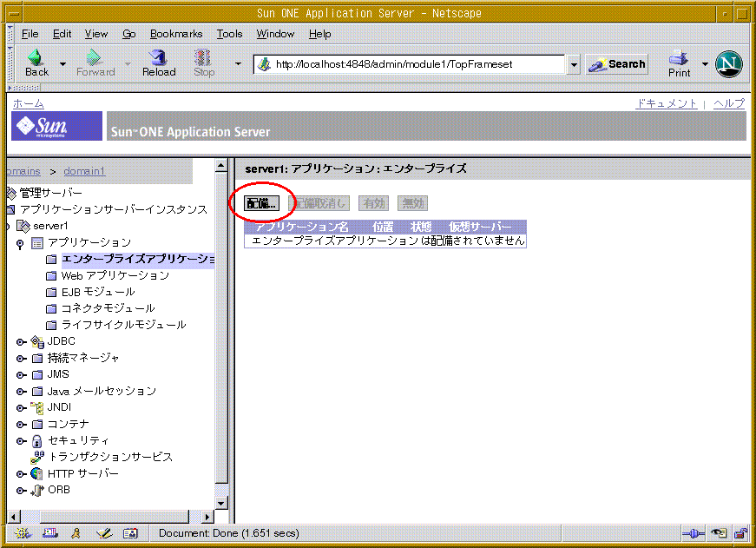Open the File menu
The width and height of the screenshot is (756, 548).
(30, 34)
